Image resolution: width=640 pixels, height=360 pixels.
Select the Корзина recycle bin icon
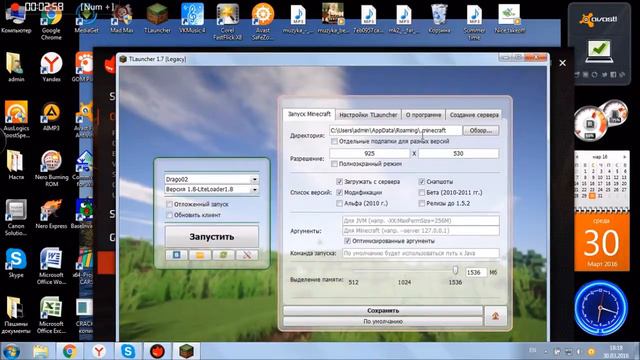click(439, 18)
